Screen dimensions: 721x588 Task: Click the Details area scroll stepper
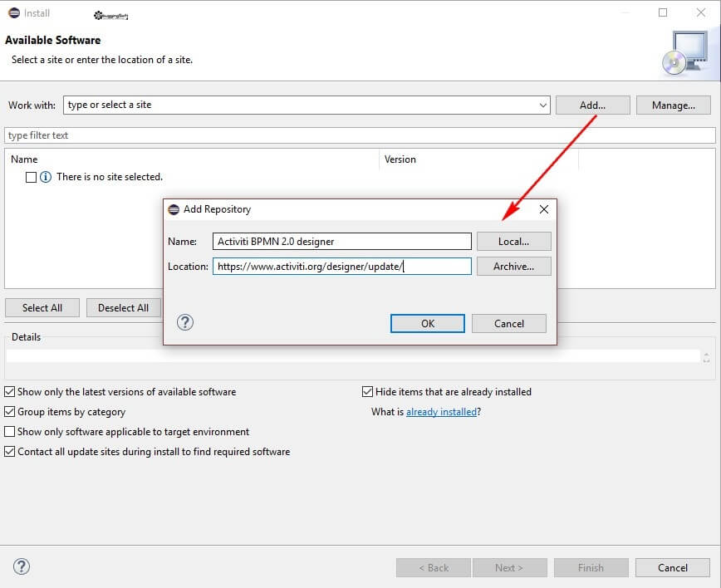(x=706, y=357)
